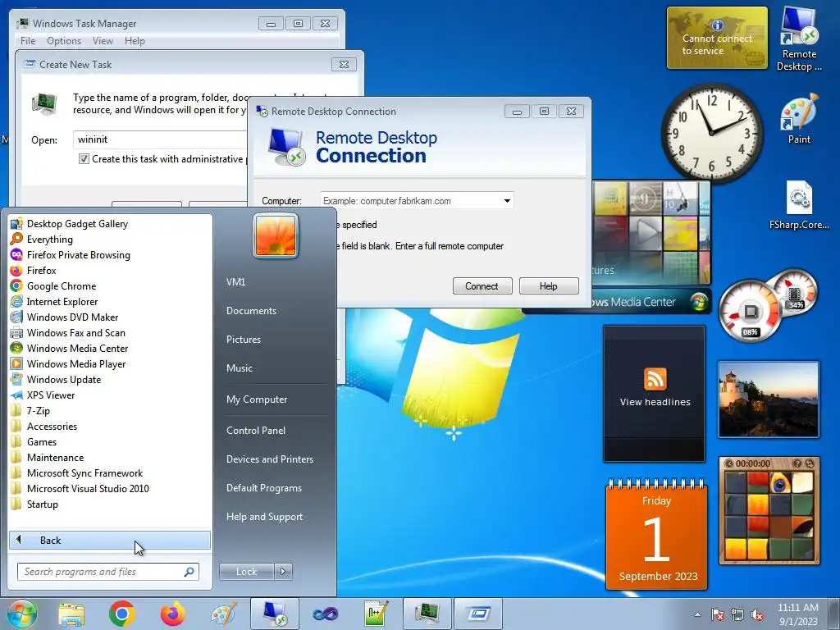The image size is (840, 630).
Task: Open Remote Desktop shortcut on desktop
Action: [799, 39]
